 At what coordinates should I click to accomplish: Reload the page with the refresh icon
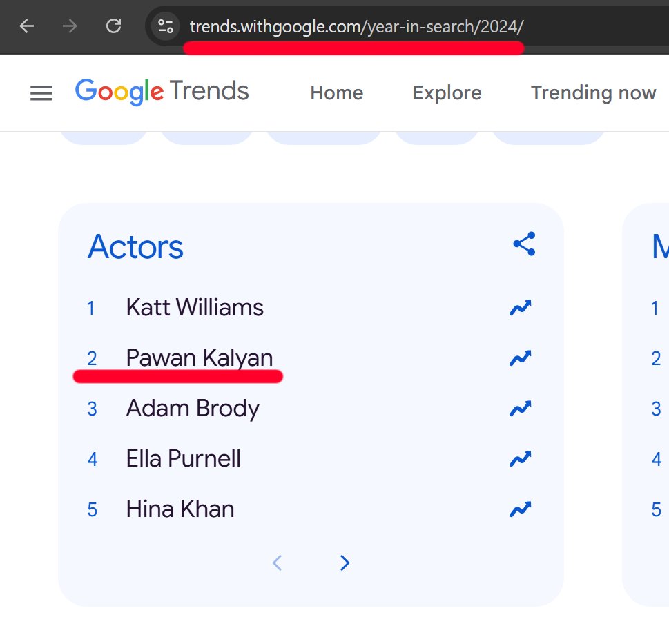pos(113,26)
